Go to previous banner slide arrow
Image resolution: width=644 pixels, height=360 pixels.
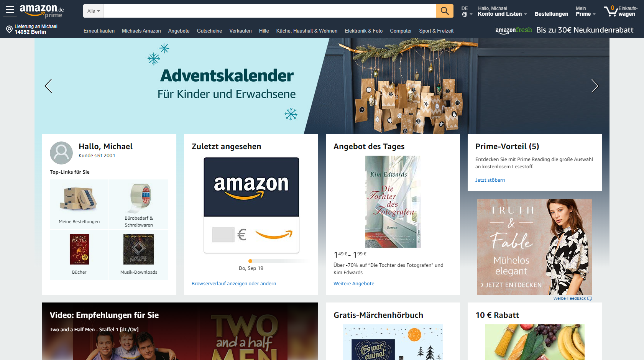(x=48, y=86)
